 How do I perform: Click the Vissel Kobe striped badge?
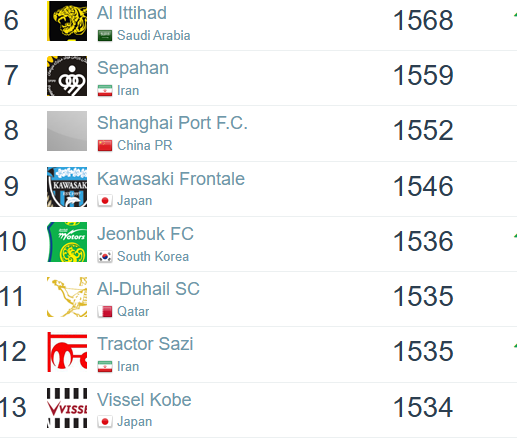pyautogui.click(x=67, y=408)
